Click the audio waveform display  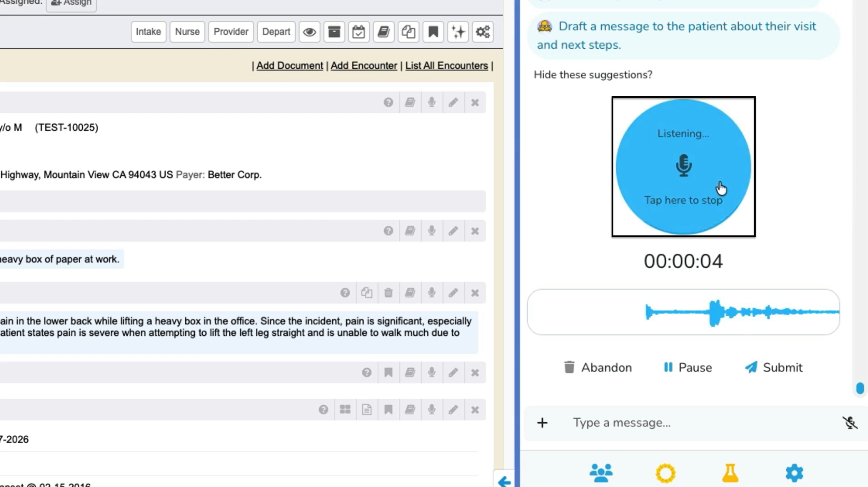[683, 312]
